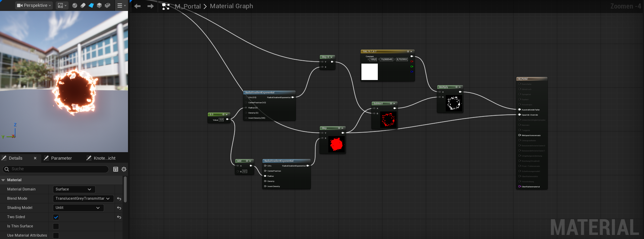Image resolution: width=644 pixels, height=239 pixels.
Task: Select the cylinder preview mesh icon
Action: [x=83, y=5]
